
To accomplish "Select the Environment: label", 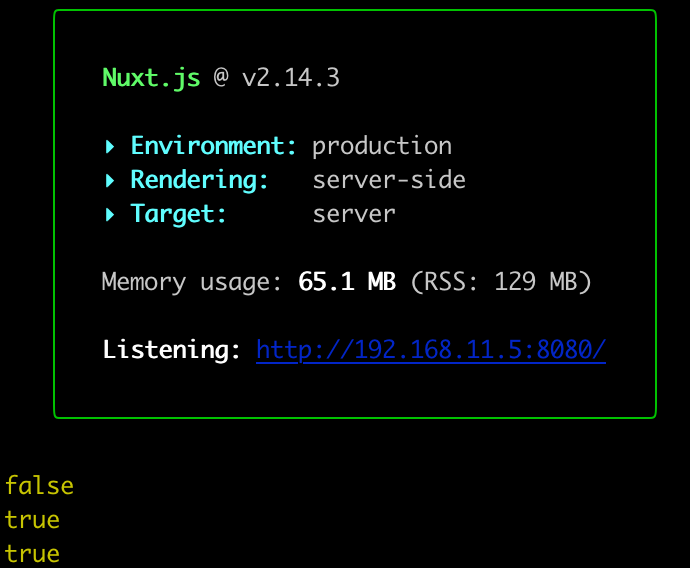I will 214,146.
